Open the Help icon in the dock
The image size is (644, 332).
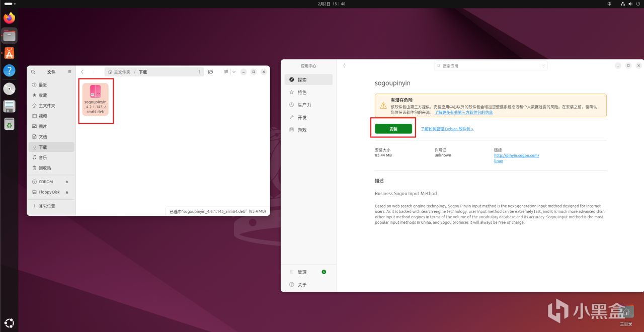(x=9, y=71)
